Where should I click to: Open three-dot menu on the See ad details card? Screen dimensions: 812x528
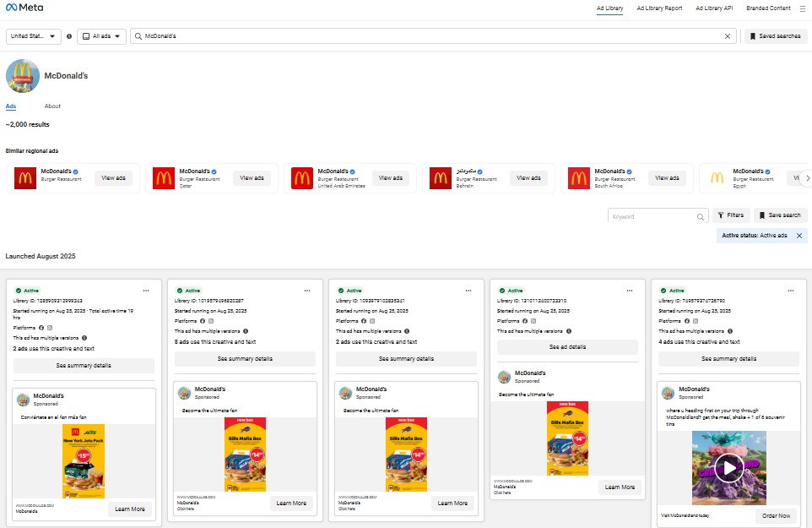(630, 291)
